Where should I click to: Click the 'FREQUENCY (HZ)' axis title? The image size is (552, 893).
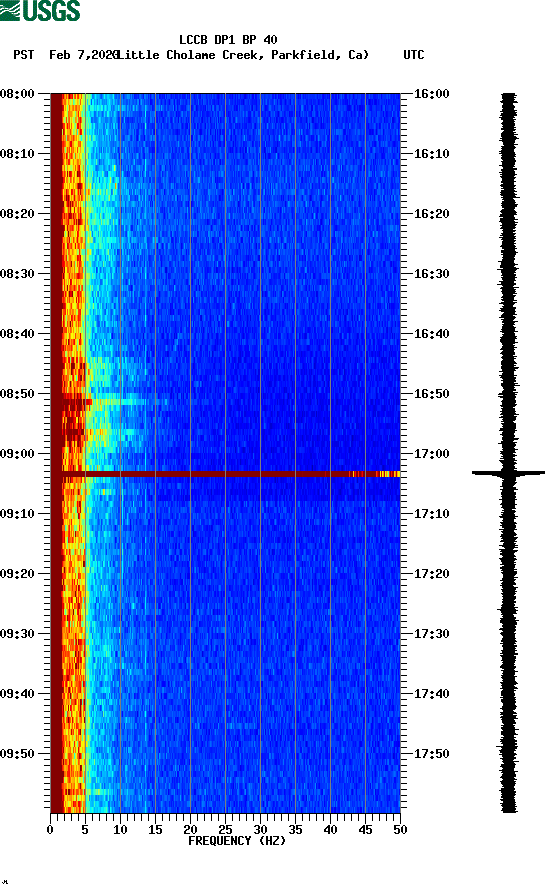[236, 841]
